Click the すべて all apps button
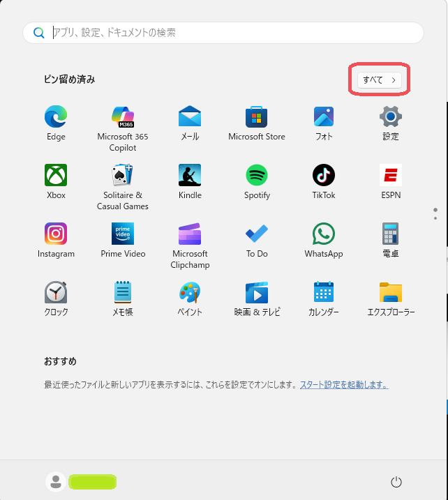Viewport: 448px width, 500px height. 379,79
